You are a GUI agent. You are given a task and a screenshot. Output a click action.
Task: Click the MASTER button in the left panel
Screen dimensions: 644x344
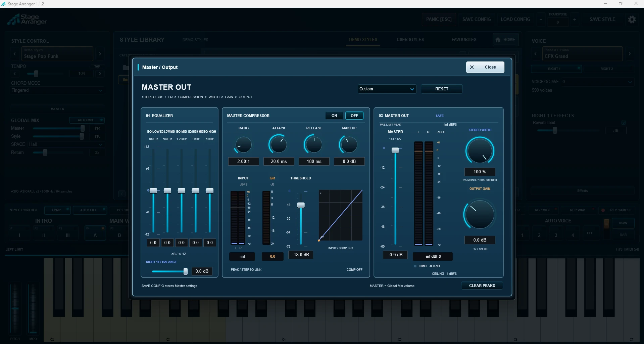pyautogui.click(x=57, y=109)
